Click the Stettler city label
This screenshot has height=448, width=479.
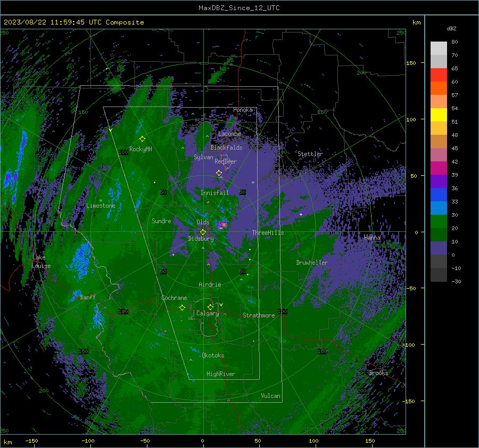pos(310,154)
